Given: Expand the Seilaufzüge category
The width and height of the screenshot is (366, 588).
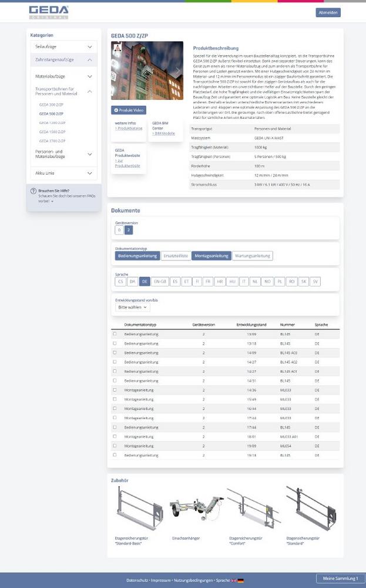Looking at the screenshot, I should coord(63,47).
